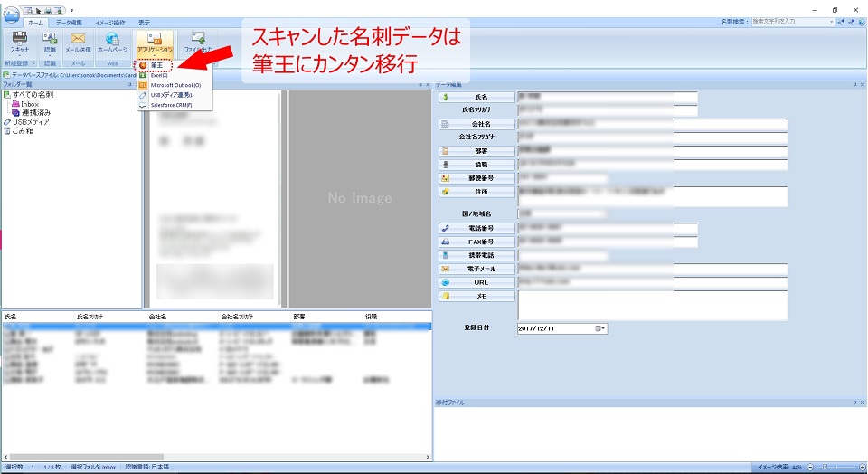Open the quick access toolbar customize arrow
This screenshot has width=868, height=474.
click(x=71, y=11)
